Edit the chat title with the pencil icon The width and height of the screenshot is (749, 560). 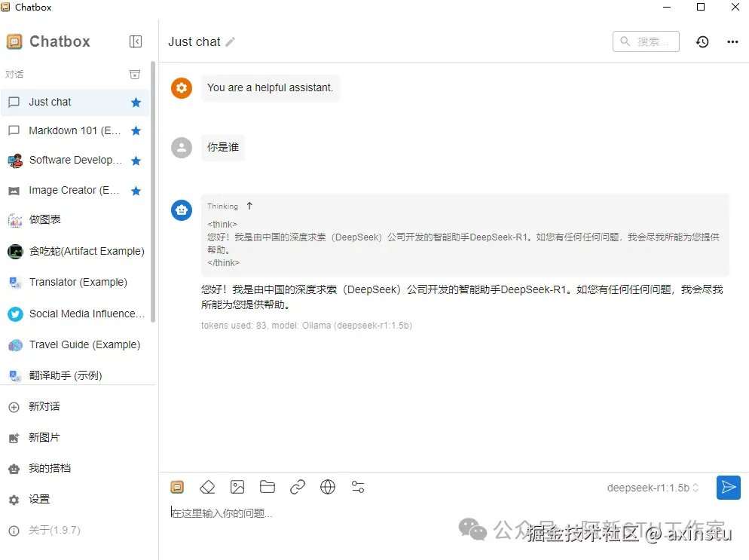(x=231, y=42)
